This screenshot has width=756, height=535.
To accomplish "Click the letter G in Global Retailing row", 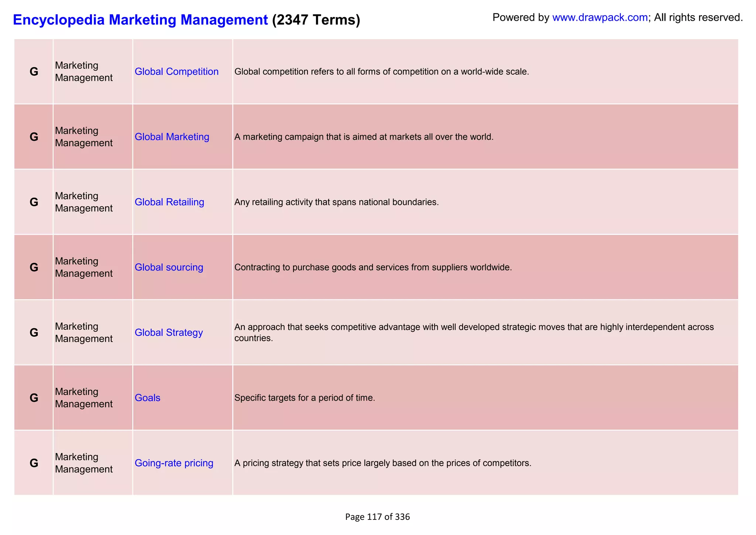I will pyautogui.click(x=34, y=202).
